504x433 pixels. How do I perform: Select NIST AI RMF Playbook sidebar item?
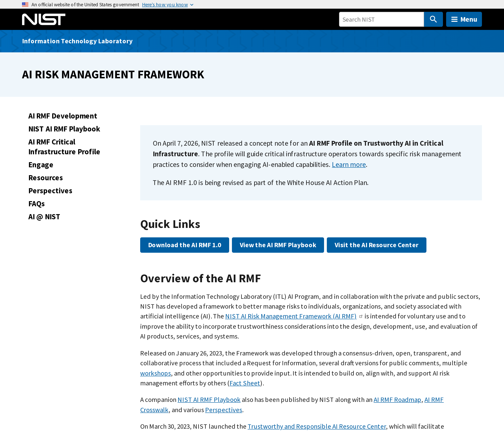point(64,129)
